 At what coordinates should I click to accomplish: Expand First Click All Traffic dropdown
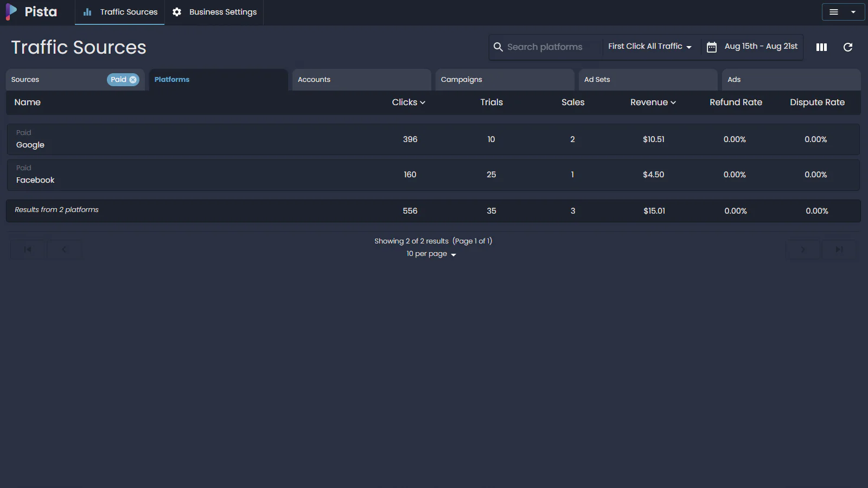tap(649, 47)
